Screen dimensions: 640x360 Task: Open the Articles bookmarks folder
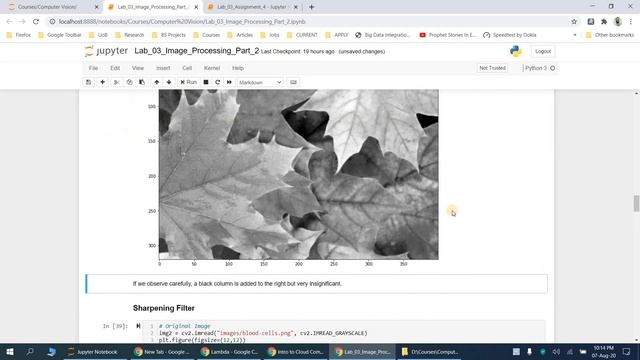240,35
